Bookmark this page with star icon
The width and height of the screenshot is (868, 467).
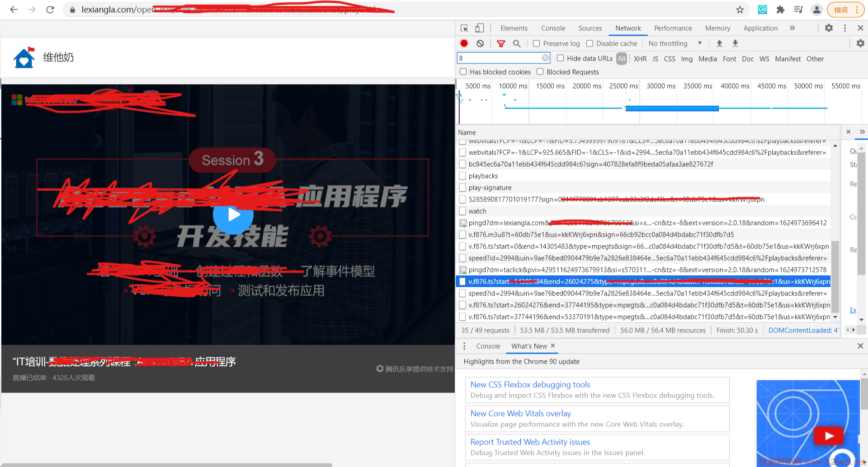(x=740, y=9)
